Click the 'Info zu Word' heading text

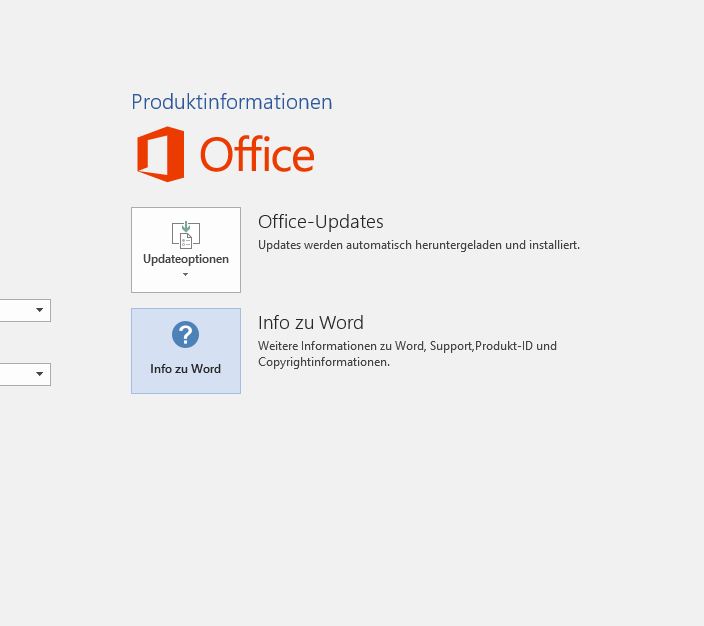point(311,322)
